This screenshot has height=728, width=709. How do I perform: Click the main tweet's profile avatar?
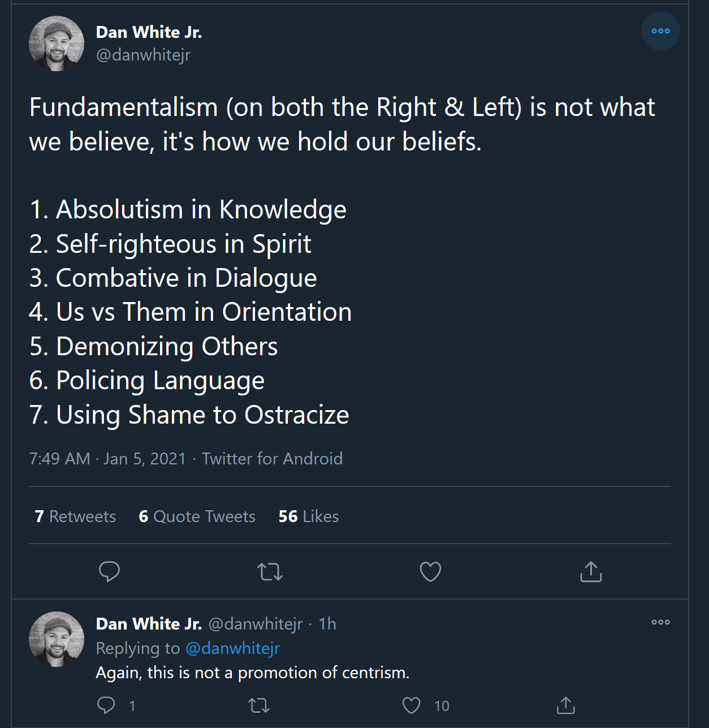[57, 44]
